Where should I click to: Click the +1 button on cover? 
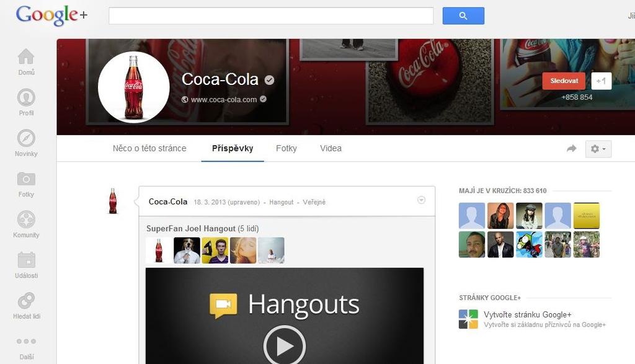tap(601, 81)
